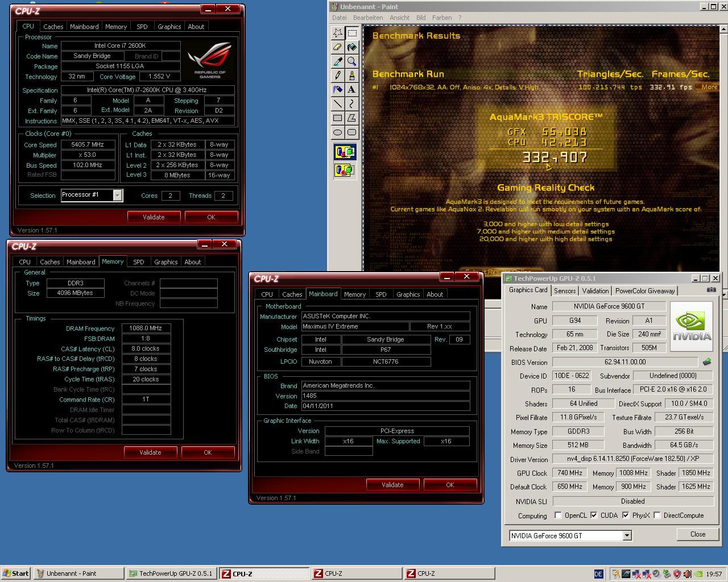Choose transparent selection option in Paint toolbox
The image size is (728, 582).
click(345, 170)
